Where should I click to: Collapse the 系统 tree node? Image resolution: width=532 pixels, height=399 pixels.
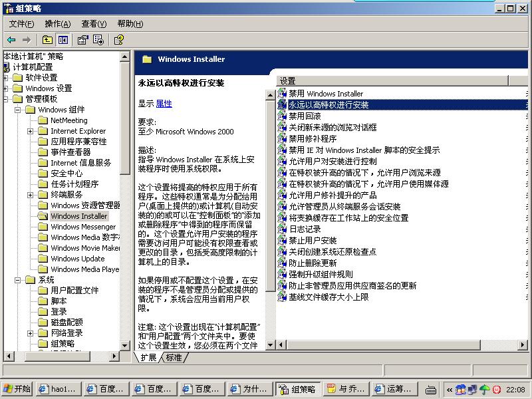point(18,280)
